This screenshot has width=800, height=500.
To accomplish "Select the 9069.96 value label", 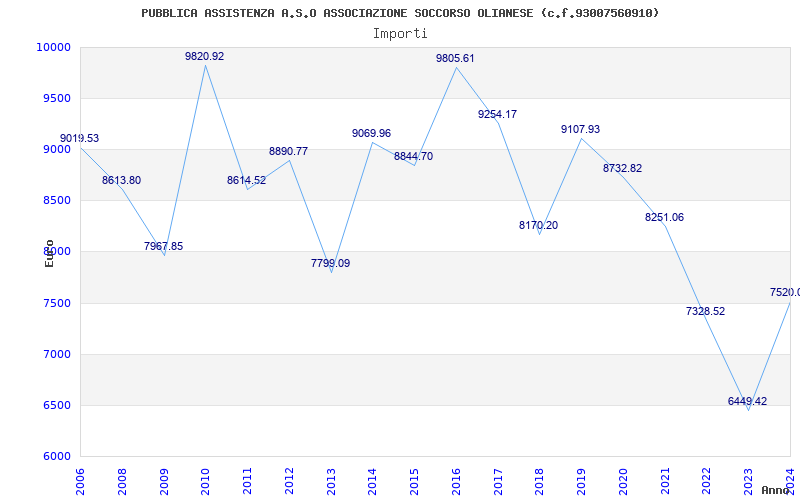I will click(371, 134).
